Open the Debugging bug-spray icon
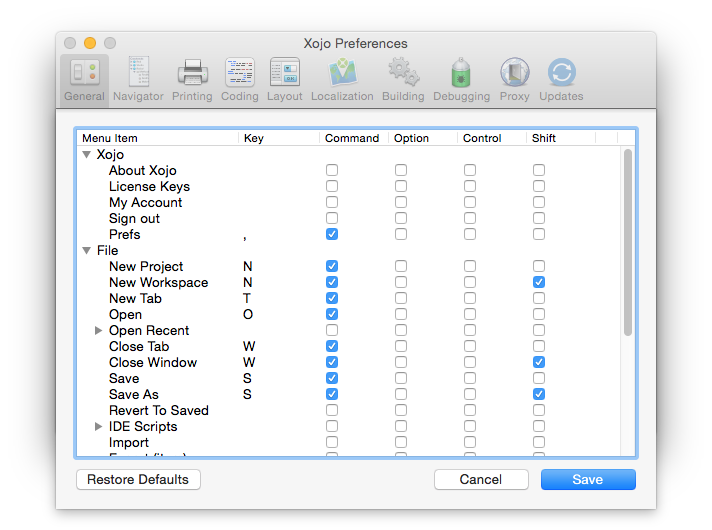Screen dimensions: 712x530 (x=461, y=72)
